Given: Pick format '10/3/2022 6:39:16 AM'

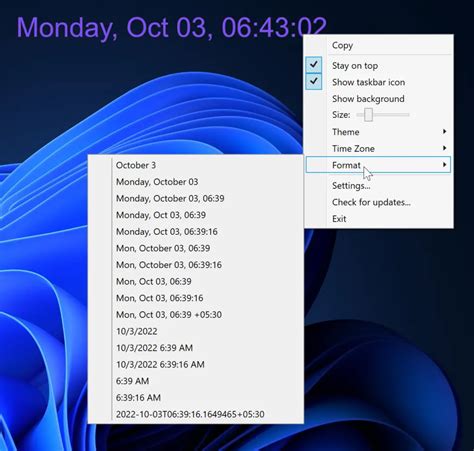Looking at the screenshot, I should coord(196,365).
